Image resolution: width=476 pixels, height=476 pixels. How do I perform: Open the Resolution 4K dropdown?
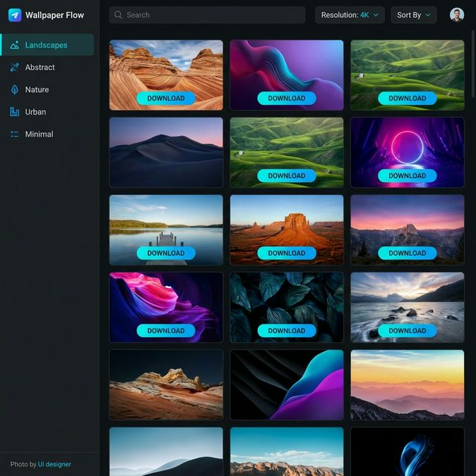(350, 15)
